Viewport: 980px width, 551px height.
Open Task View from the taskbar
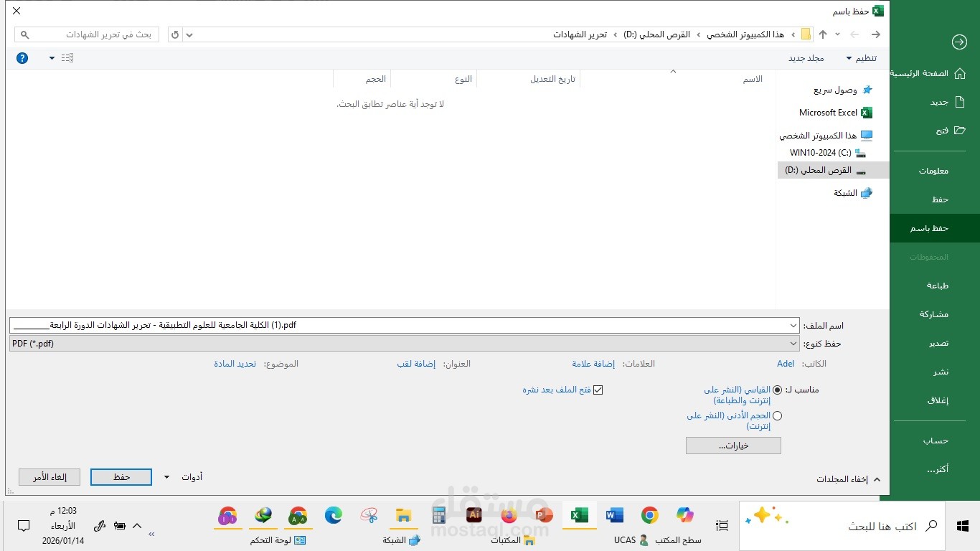coord(722,526)
